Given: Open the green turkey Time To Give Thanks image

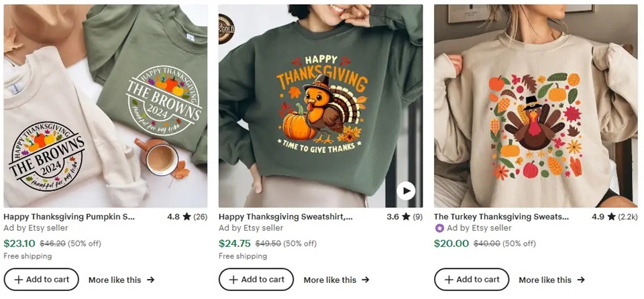Looking at the screenshot, I should pyautogui.click(x=321, y=106).
